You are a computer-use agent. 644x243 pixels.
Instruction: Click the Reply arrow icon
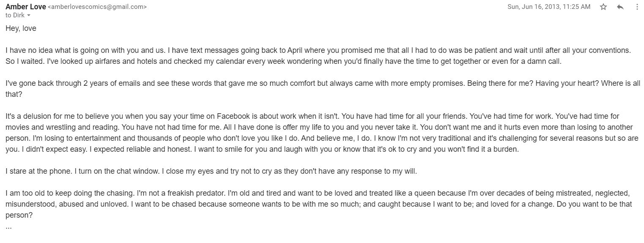pyautogui.click(x=620, y=7)
